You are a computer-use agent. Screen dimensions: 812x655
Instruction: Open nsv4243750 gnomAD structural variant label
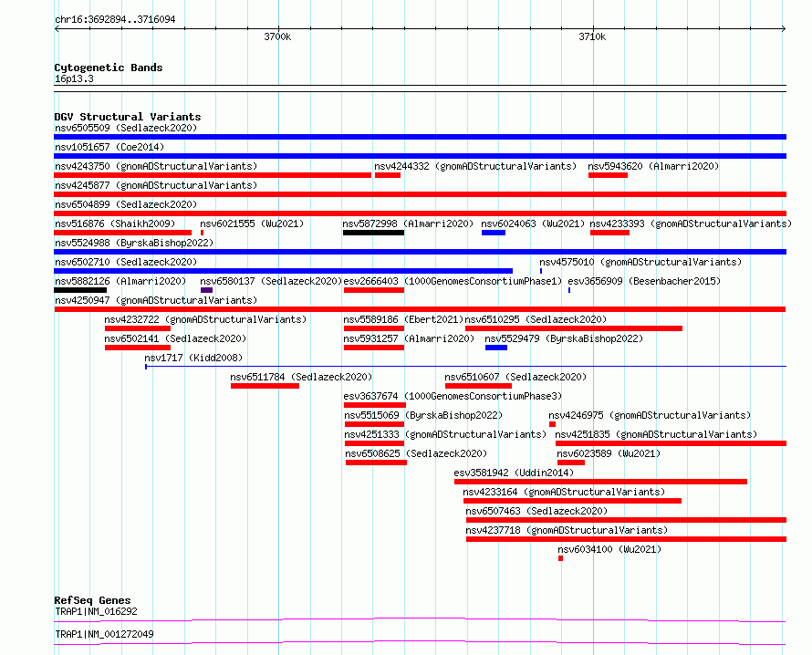pos(156,166)
